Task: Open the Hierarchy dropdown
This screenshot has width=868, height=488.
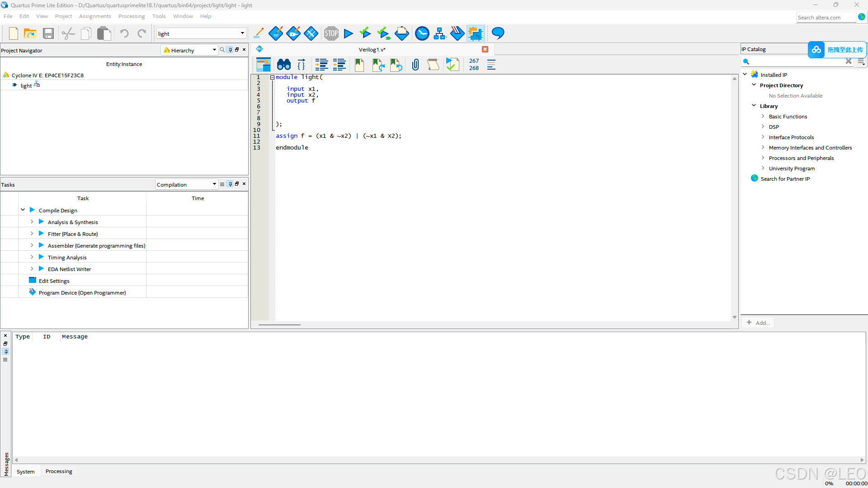Action: click(214, 50)
